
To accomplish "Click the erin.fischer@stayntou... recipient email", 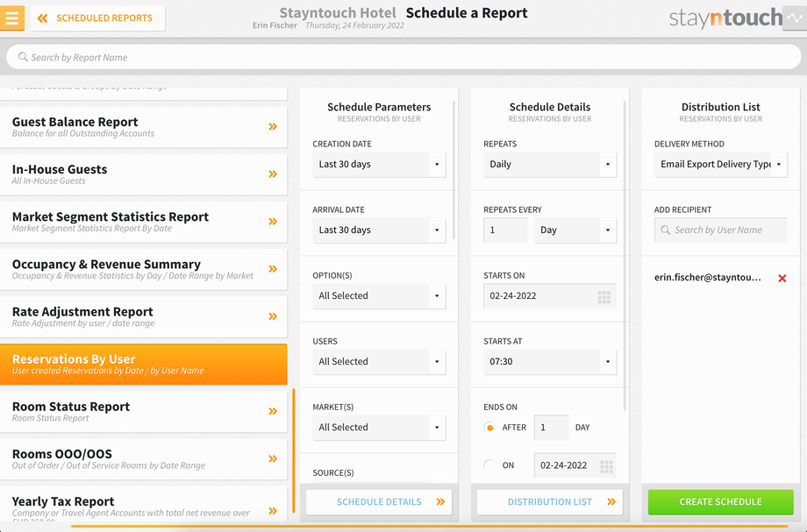I will pos(708,278).
